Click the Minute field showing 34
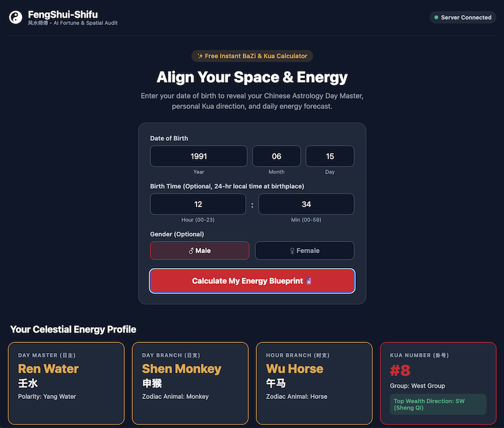This screenshot has width=504, height=428. coord(306,204)
